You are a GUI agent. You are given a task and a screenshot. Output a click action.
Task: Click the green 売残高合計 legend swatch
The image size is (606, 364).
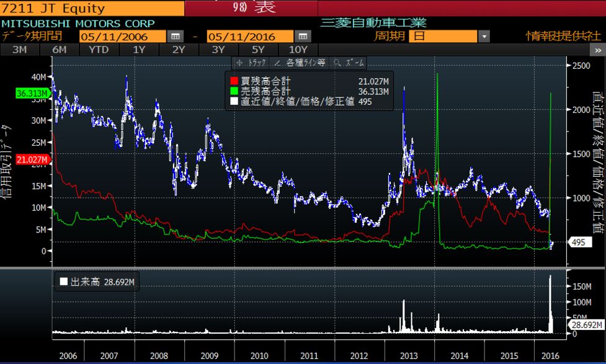pyautogui.click(x=234, y=91)
